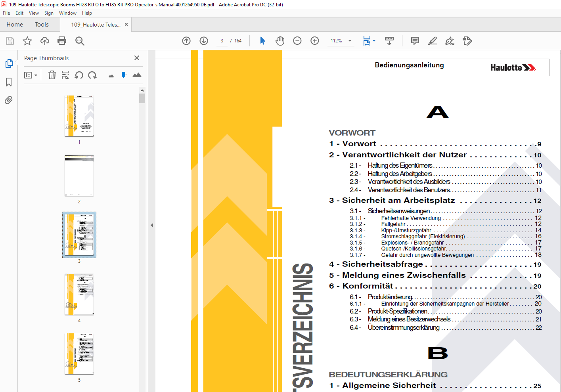This screenshot has height=392, width=561.
Task: Close the 109_Haulotte document tab
Action: coord(126,25)
